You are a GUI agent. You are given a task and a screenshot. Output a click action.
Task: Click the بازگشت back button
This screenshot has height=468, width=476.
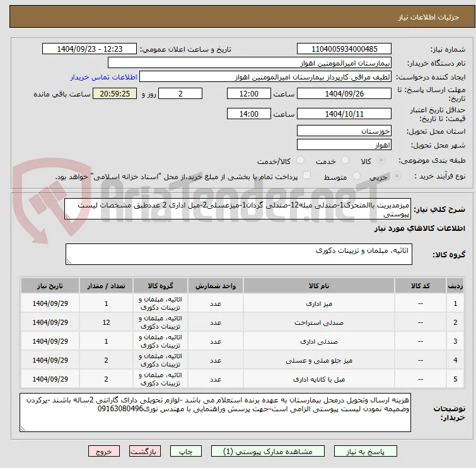[144, 452]
